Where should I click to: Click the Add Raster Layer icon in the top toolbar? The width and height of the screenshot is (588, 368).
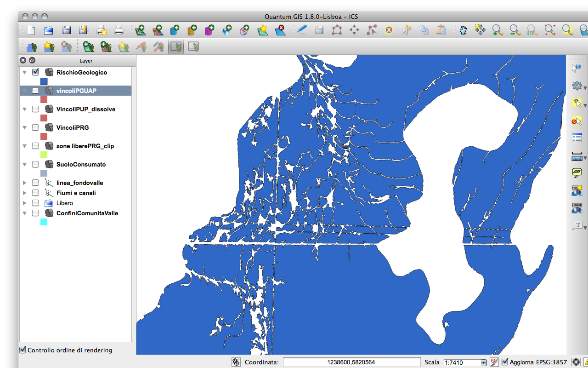coord(158,30)
